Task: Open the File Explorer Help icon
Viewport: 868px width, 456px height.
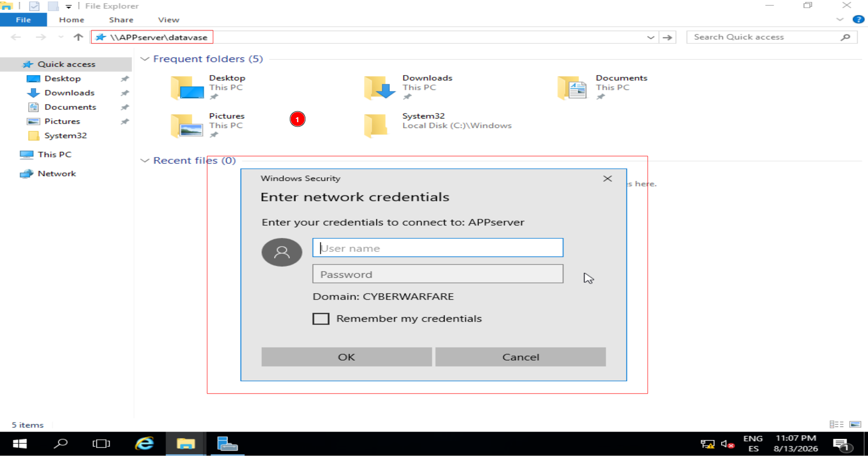Action: (858, 19)
